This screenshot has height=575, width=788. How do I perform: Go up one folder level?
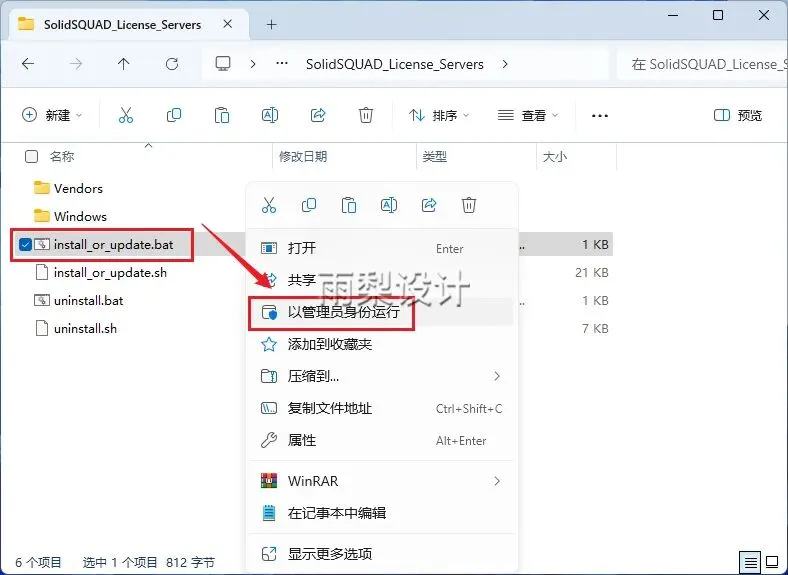tap(124, 64)
